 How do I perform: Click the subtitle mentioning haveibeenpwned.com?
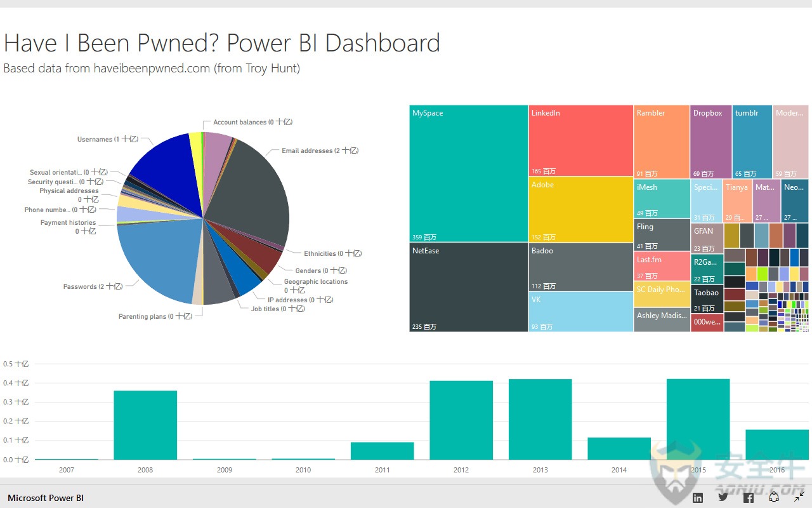click(152, 68)
